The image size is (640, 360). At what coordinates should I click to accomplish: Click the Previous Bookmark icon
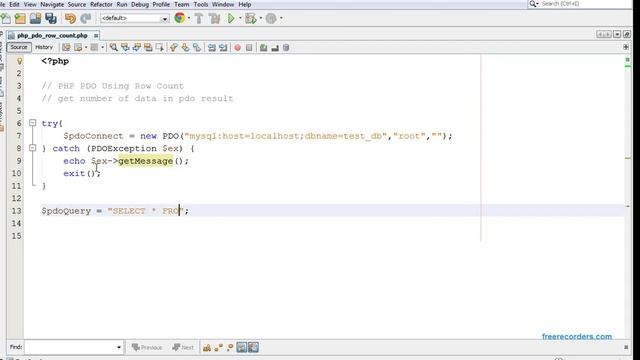pos(174,48)
